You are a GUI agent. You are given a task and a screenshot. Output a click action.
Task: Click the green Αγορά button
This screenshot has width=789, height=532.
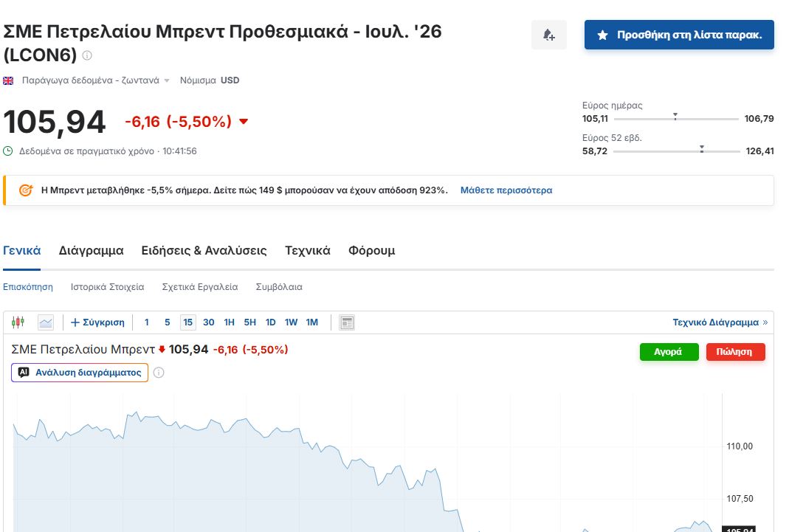(x=669, y=351)
